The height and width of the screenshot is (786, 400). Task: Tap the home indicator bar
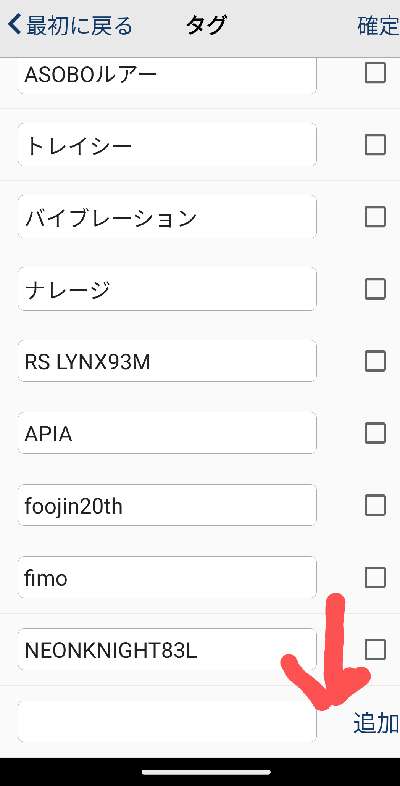(206, 772)
